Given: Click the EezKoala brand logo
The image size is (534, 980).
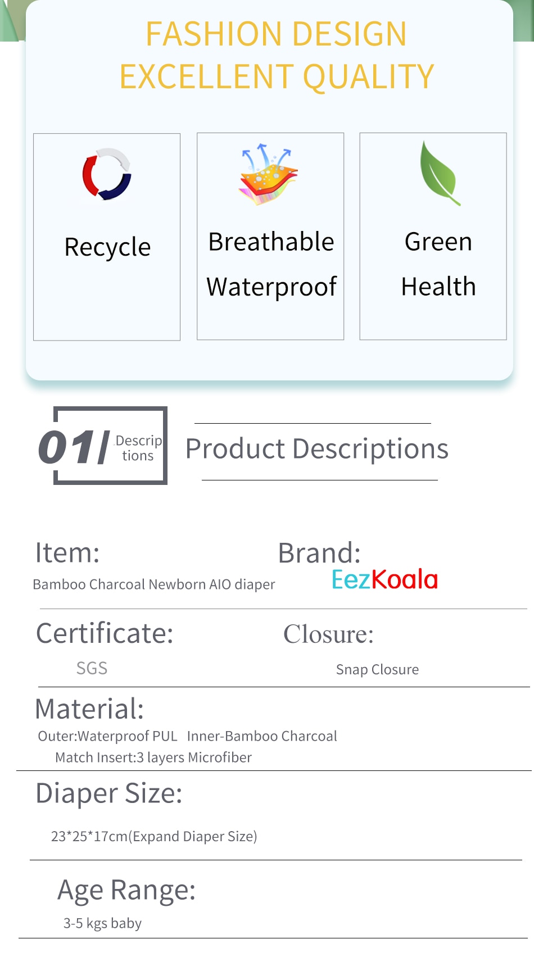Looking at the screenshot, I should (x=384, y=579).
